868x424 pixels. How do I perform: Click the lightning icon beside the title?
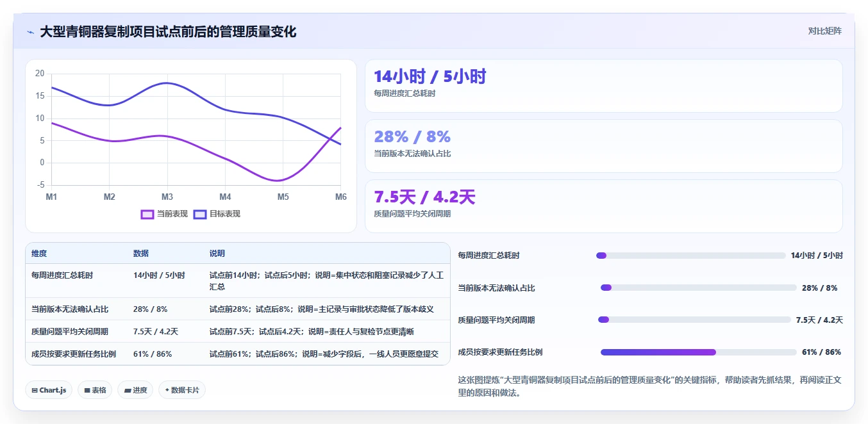[31, 32]
